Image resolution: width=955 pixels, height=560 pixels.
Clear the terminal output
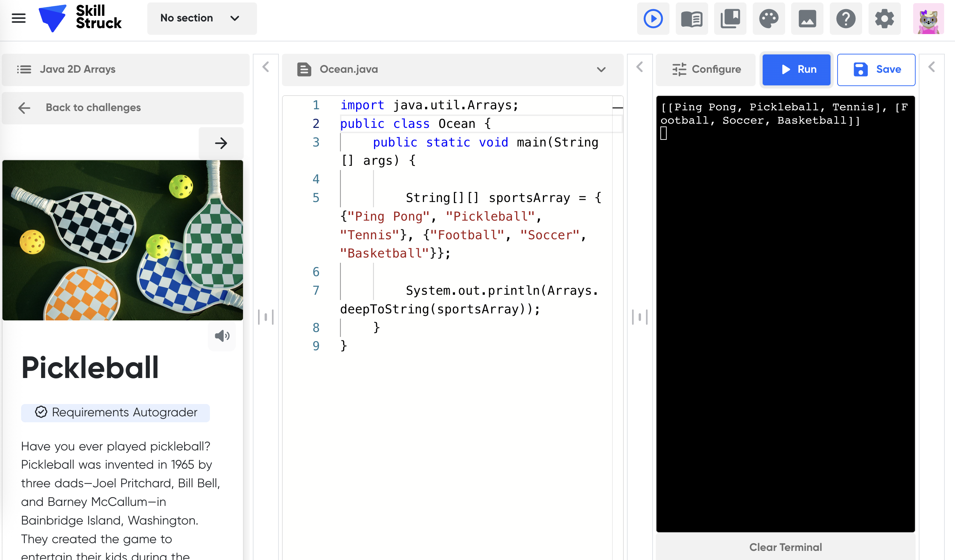click(x=785, y=547)
